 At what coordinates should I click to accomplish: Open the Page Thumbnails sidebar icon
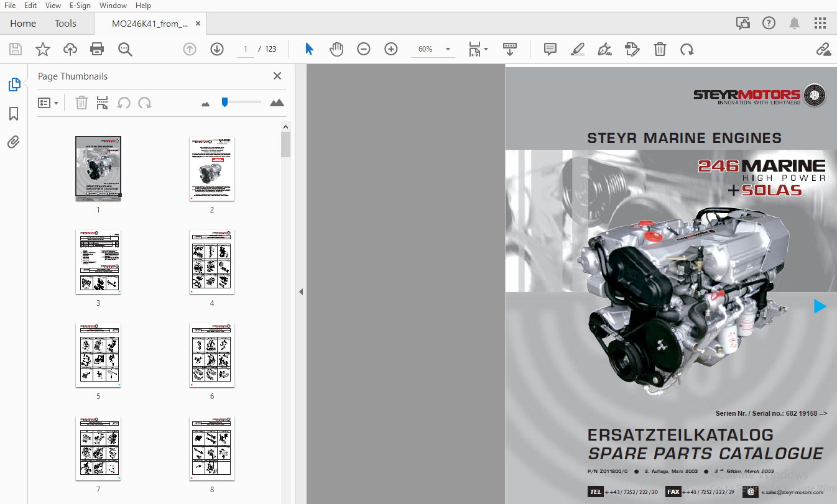coord(14,85)
